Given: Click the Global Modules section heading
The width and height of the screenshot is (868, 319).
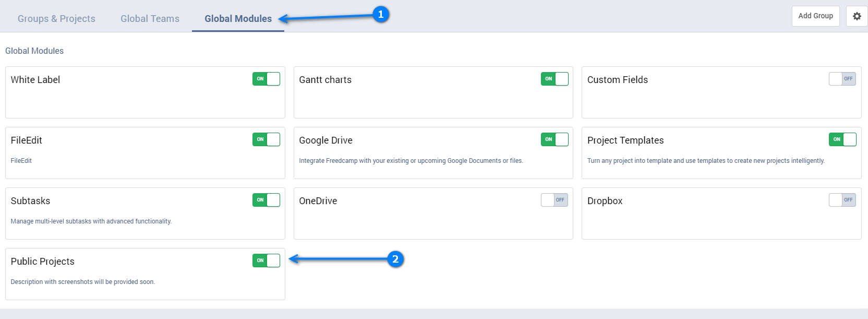Looking at the screenshot, I should (34, 51).
